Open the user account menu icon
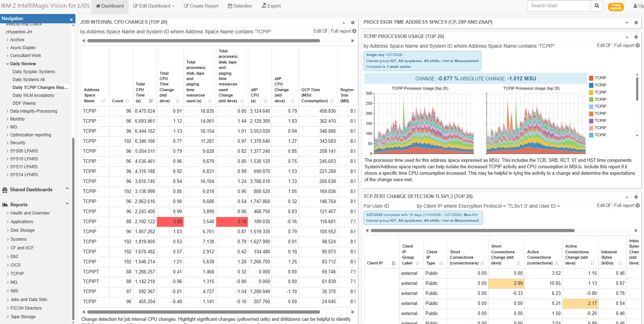Screen dimensions: 644x324 pyautogui.click(x=635, y=6)
